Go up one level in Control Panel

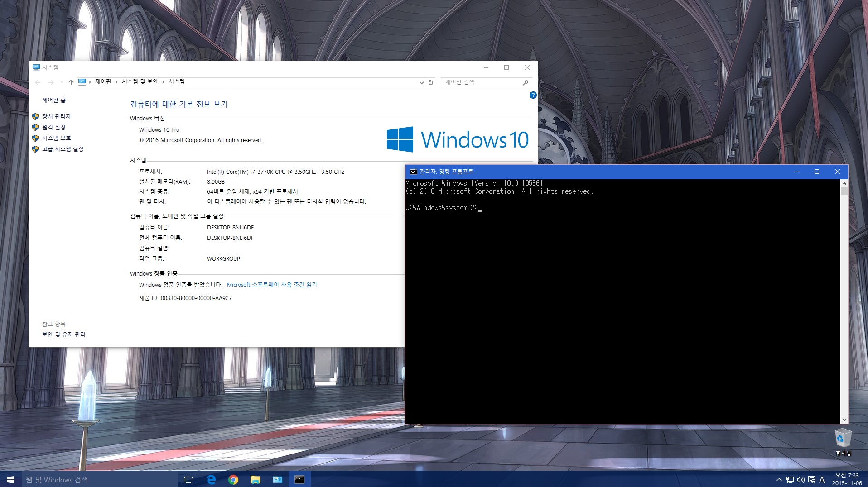pyautogui.click(x=71, y=82)
